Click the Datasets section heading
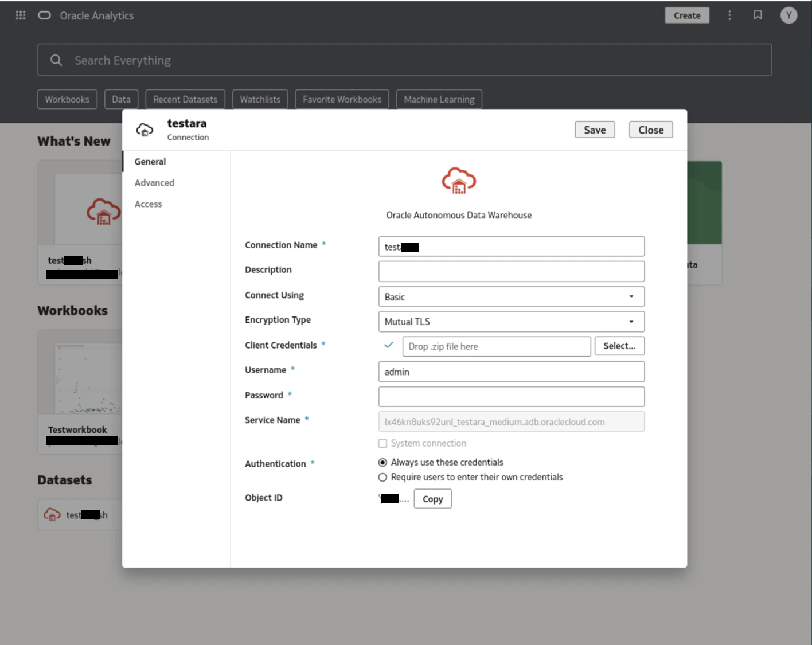812x645 pixels. pos(65,480)
